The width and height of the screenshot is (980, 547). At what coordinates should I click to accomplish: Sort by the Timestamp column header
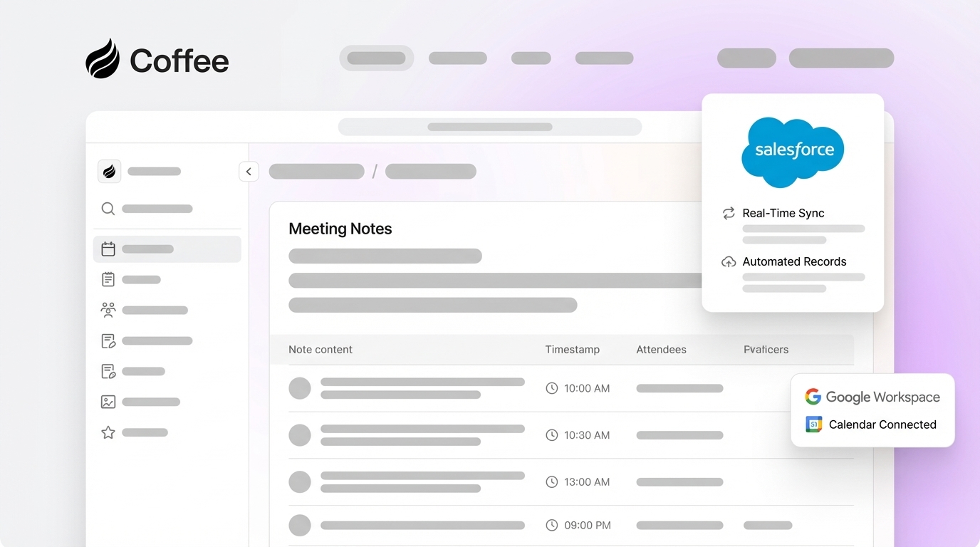[x=573, y=350]
